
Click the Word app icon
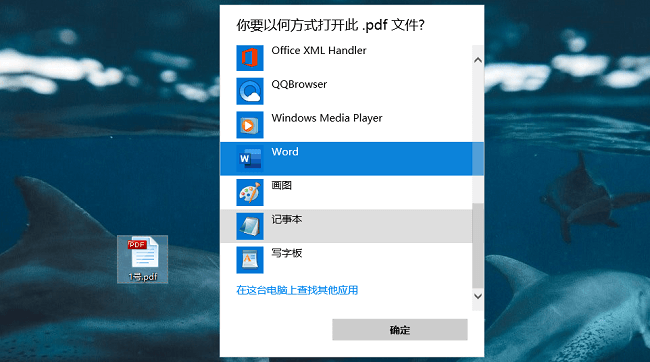click(x=250, y=159)
